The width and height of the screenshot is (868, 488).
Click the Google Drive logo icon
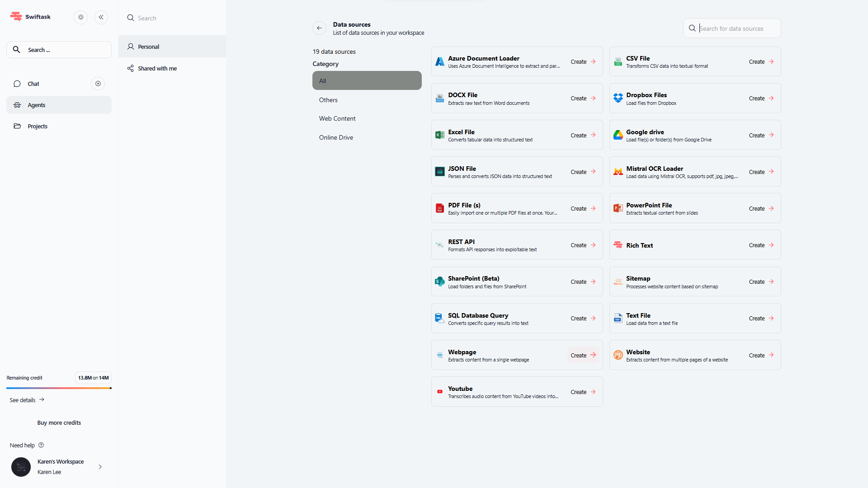pos(618,135)
